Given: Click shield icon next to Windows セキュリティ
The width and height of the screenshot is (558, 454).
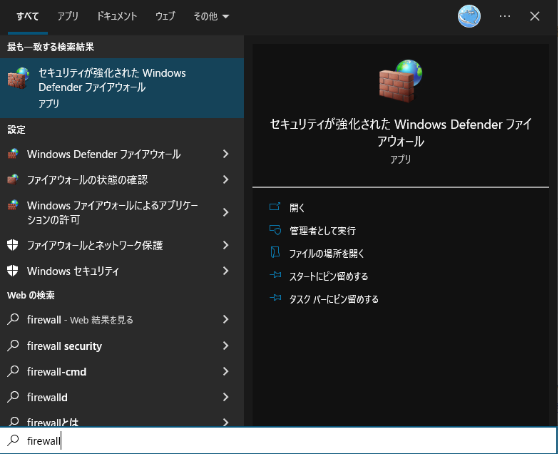Looking at the screenshot, I should click(13, 271).
